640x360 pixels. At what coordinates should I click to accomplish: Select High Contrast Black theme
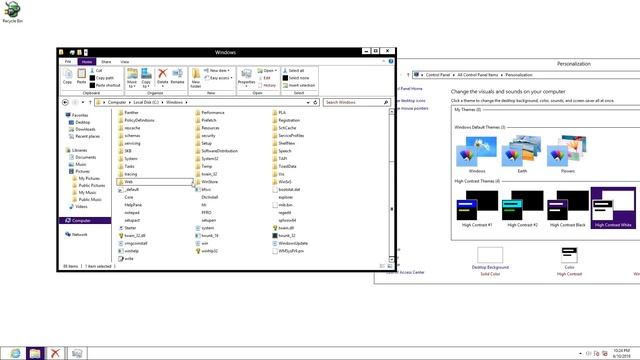(567, 208)
